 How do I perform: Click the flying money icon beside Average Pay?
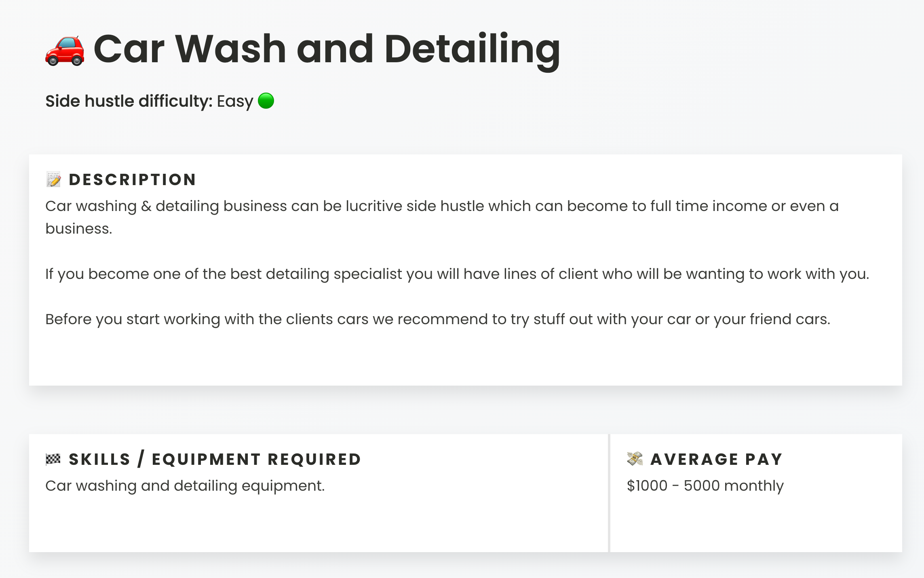(x=635, y=459)
